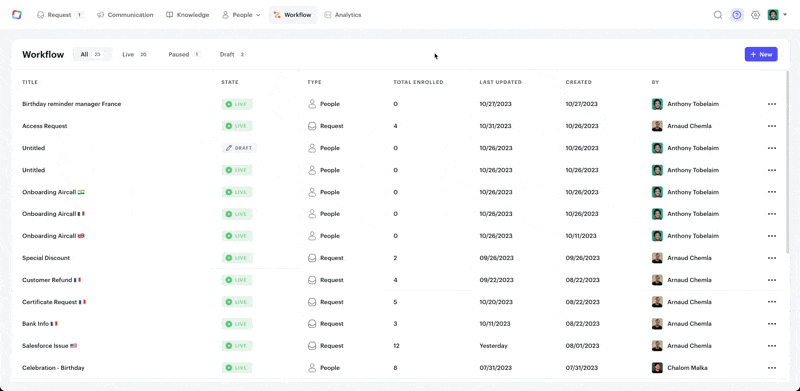Click Chalom Malka avatar in Celebration row
The height and width of the screenshot is (391, 800).
point(657,368)
